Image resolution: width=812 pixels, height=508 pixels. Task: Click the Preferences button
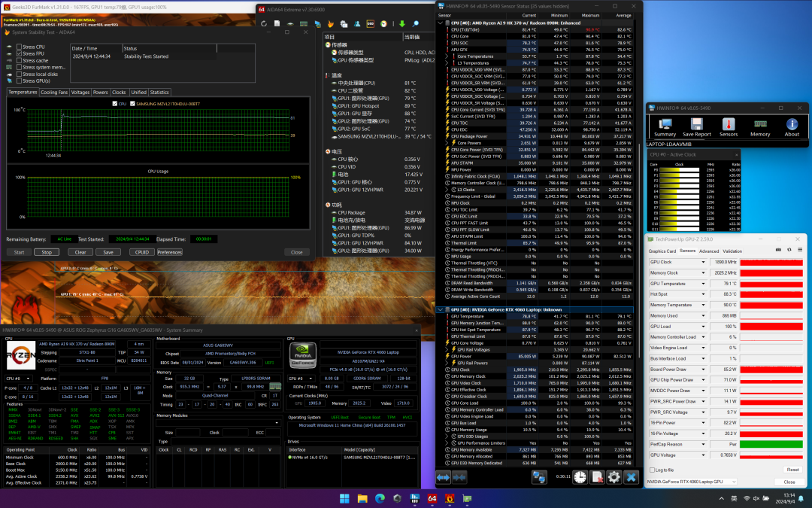tap(169, 252)
